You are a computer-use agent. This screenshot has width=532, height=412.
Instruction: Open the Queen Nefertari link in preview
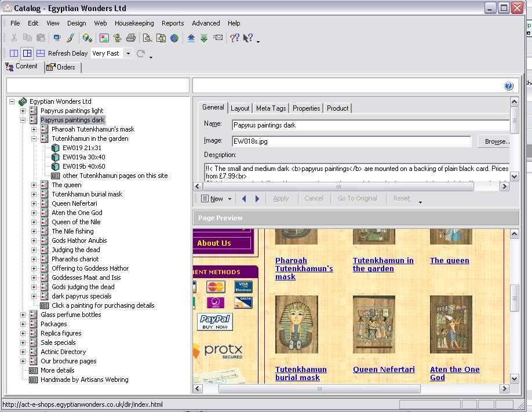coord(384,370)
